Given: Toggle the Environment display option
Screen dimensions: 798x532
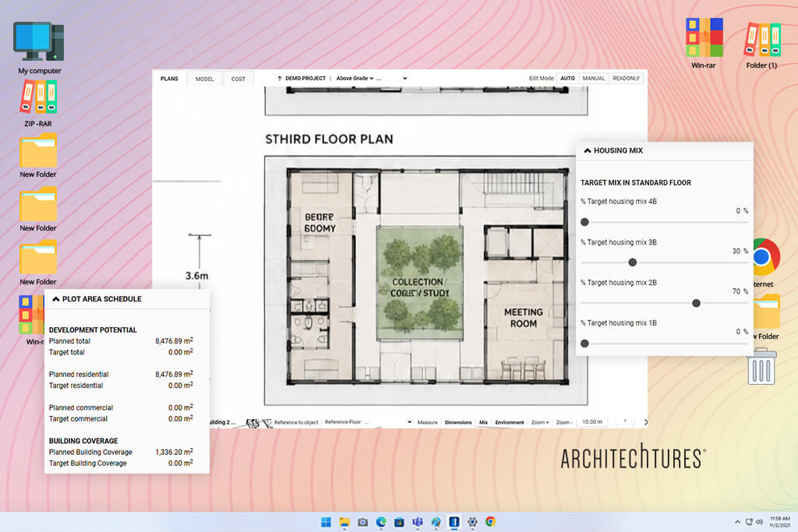Looking at the screenshot, I should [x=510, y=422].
